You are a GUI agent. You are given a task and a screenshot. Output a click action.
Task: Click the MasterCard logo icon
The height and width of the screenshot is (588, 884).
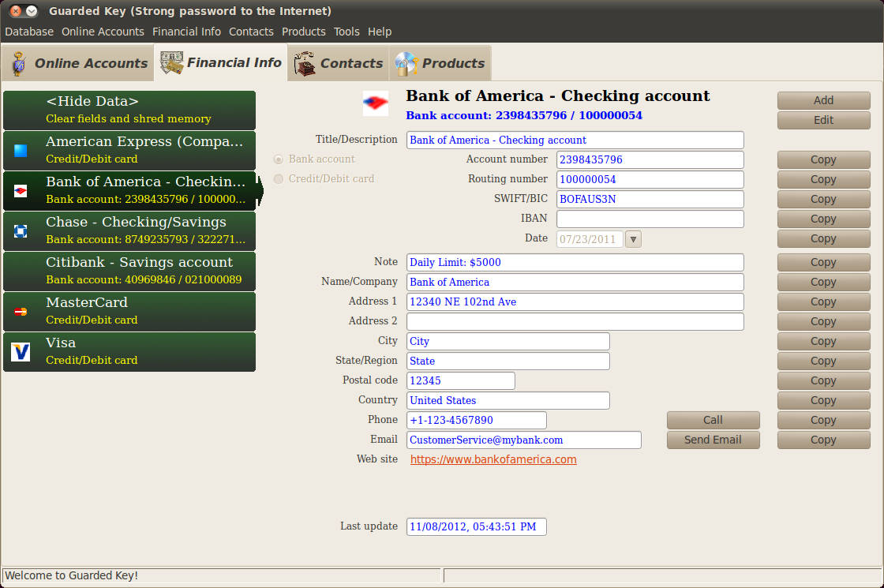tap(21, 312)
